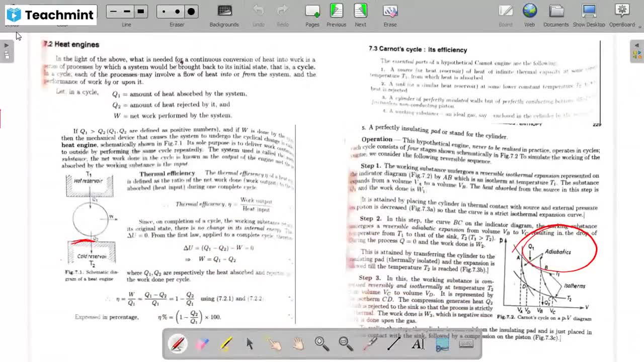
Task: Open the virtual keyboard
Action: point(466,344)
